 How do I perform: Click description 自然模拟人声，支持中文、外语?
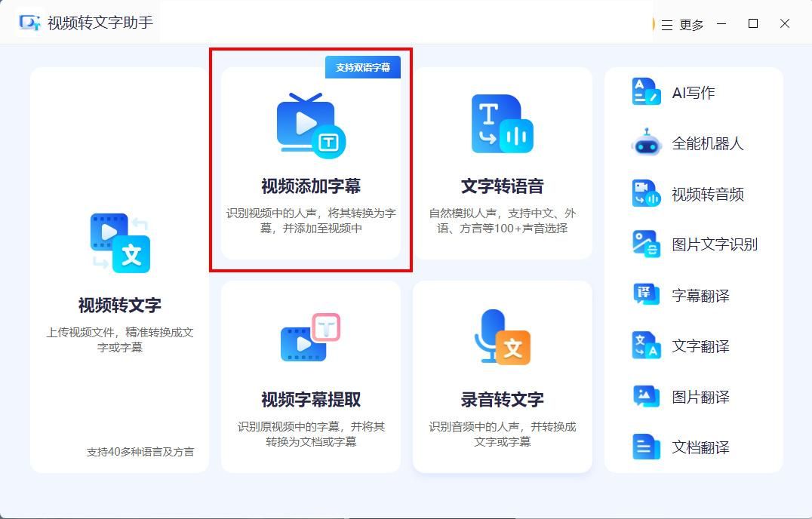tap(503, 220)
